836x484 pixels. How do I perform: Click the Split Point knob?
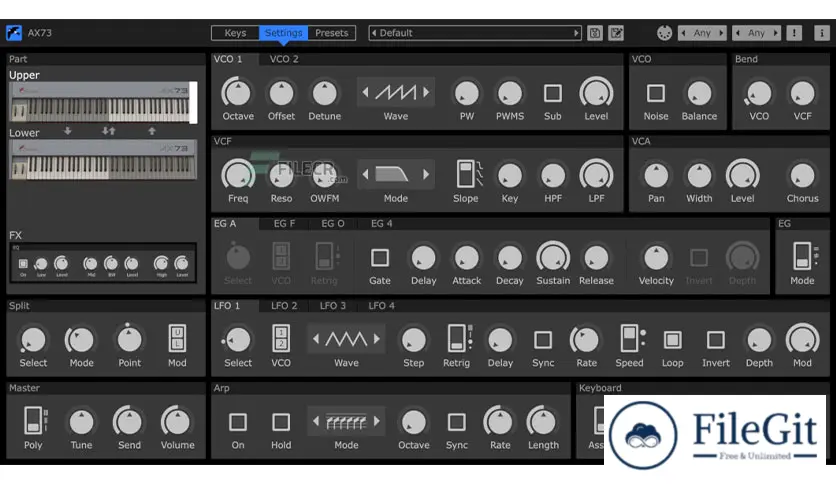(129, 339)
